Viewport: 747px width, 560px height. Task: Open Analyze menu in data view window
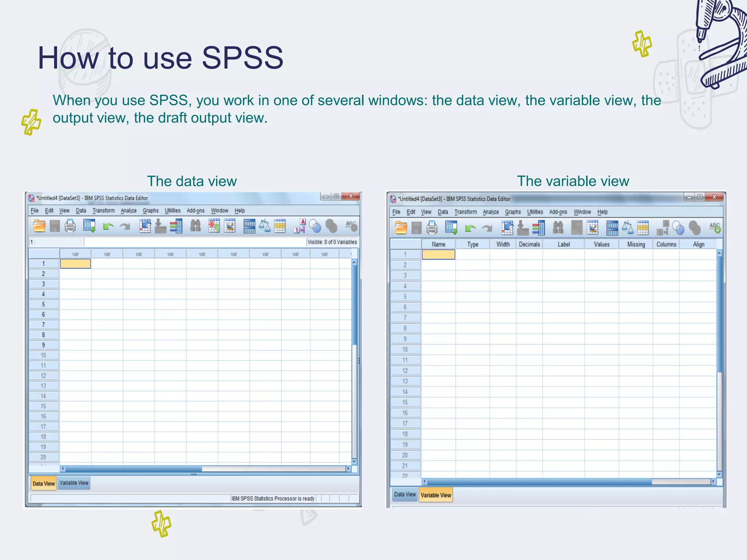click(x=129, y=211)
